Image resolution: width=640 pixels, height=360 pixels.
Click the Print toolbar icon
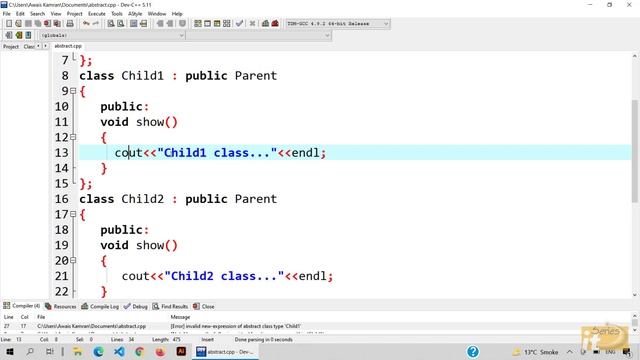click(70, 24)
